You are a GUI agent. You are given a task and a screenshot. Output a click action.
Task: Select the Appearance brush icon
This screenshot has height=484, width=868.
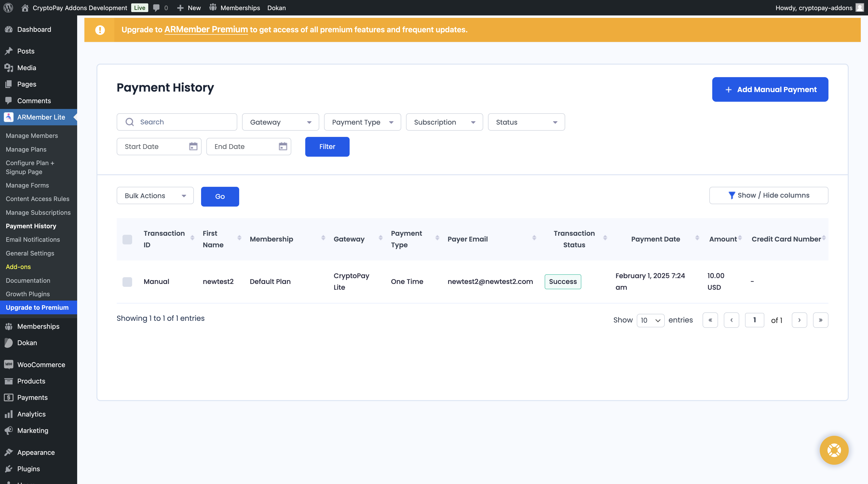pyautogui.click(x=9, y=452)
